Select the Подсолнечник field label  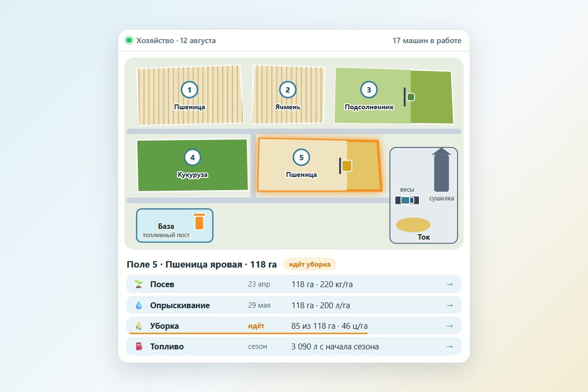(x=369, y=107)
